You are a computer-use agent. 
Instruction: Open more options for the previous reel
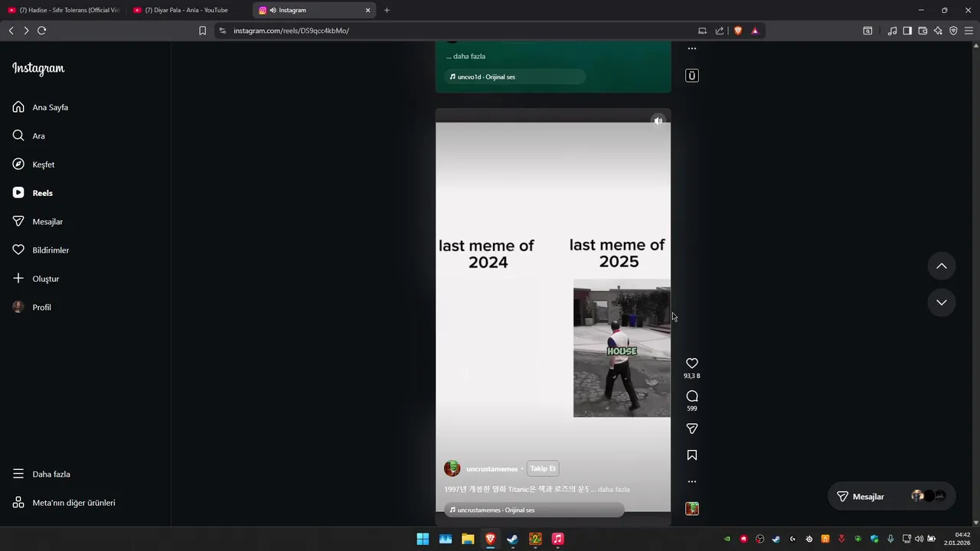tap(692, 48)
